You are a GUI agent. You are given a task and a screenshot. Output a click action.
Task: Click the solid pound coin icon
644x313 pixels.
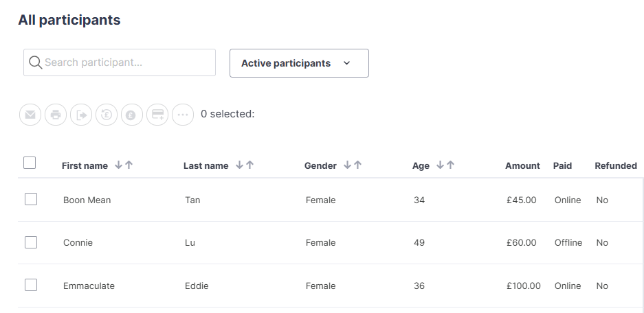coord(131,115)
